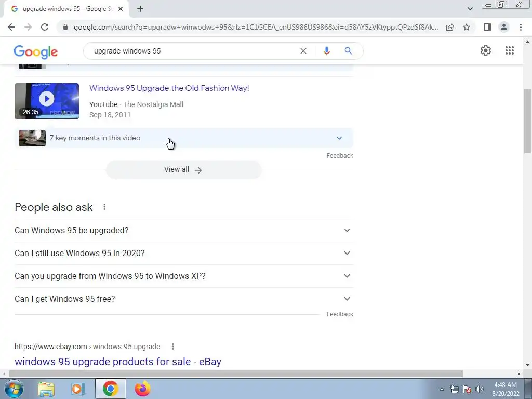Click Feedback under the videos section
Viewport: 532px width, 399px height.
(340, 156)
